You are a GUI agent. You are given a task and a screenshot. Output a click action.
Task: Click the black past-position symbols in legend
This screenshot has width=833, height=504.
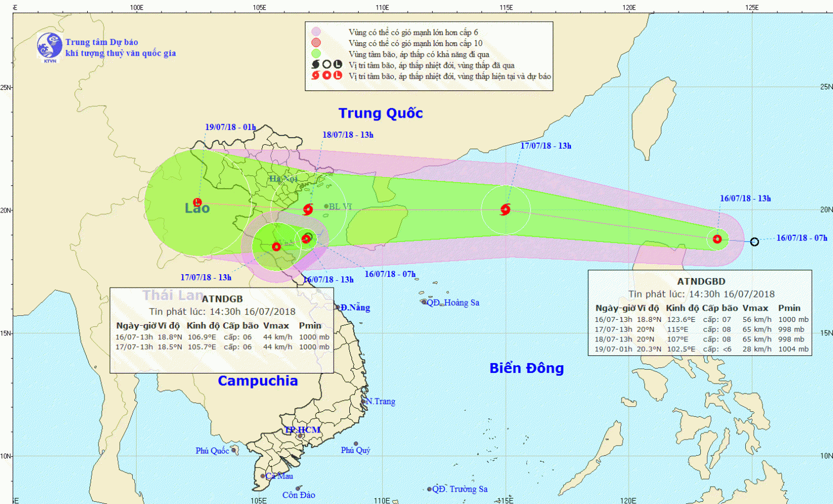click(x=327, y=65)
